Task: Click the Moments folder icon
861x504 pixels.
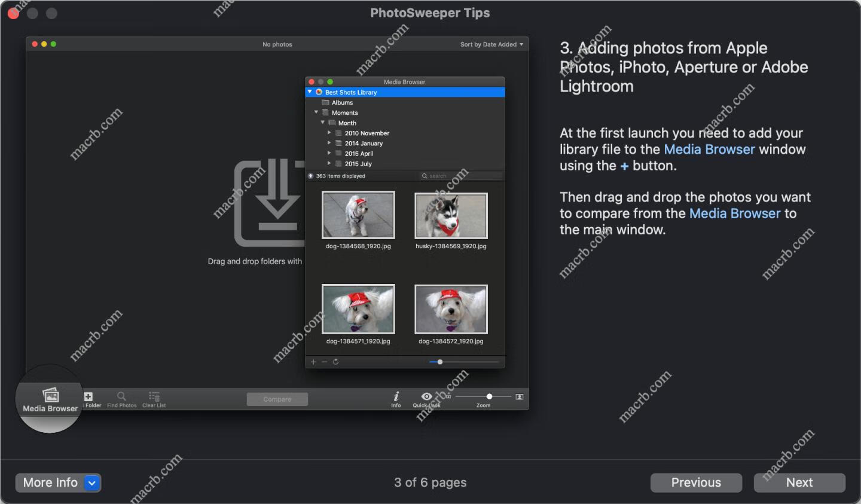Action: (325, 112)
